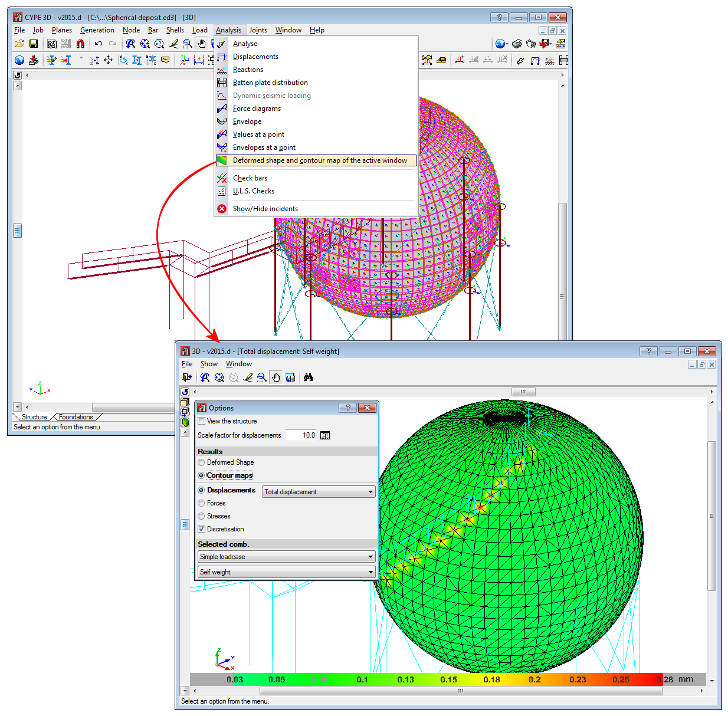Viewport: 728px width, 716px height.
Task: Click the Undo arrow in CYPE 3D toolbar
Action: coord(98,44)
